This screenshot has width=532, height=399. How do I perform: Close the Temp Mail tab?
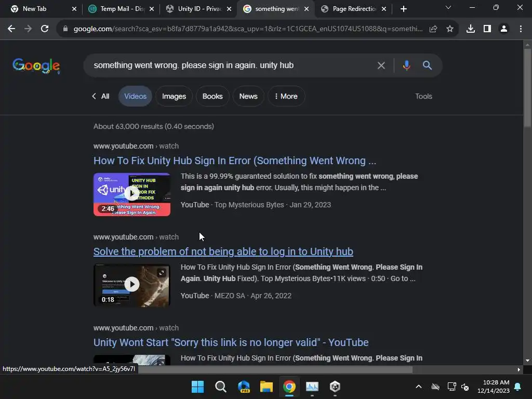152,9
